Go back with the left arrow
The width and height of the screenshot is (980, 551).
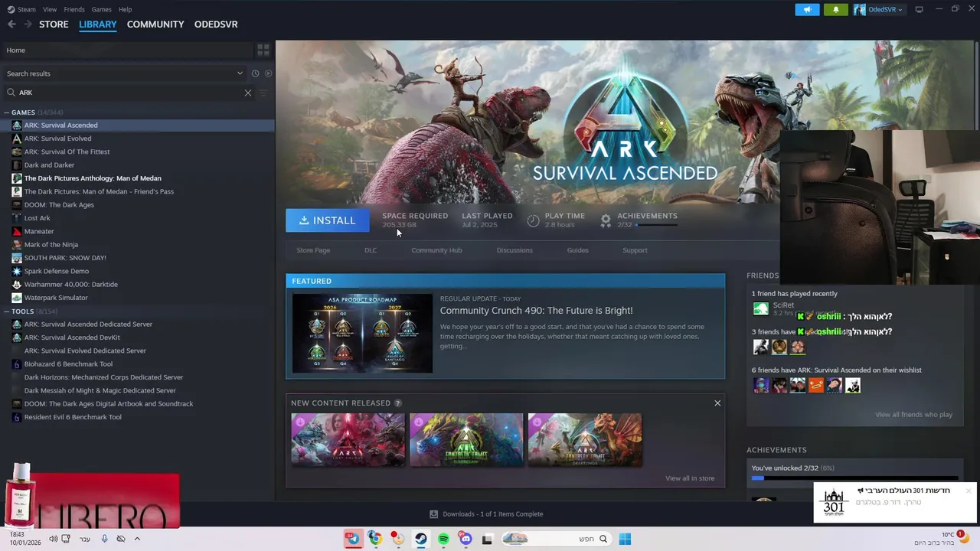(11, 24)
